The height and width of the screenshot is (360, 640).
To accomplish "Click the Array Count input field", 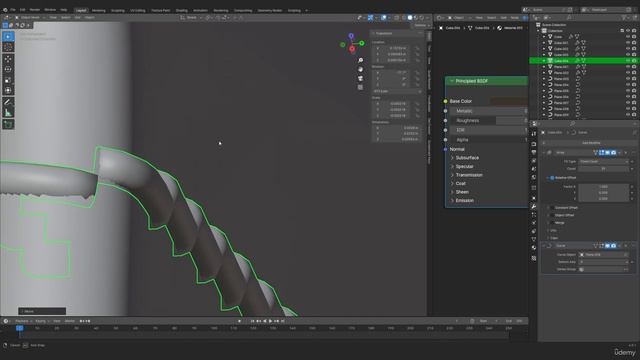I will coord(604,169).
